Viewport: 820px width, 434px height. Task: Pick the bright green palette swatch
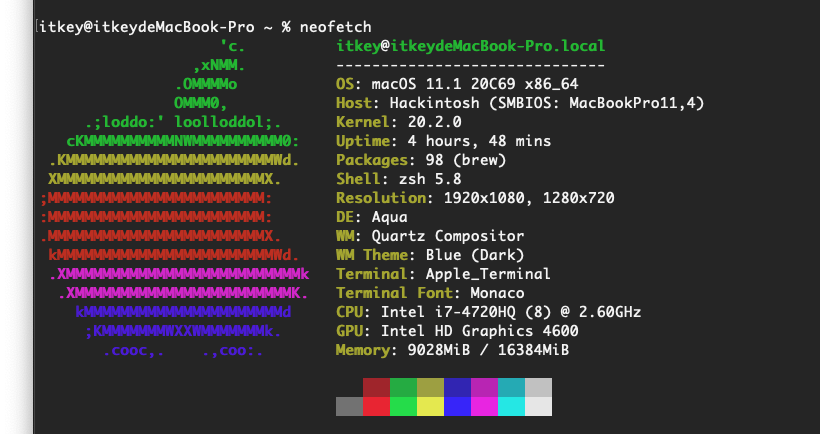coord(404,406)
